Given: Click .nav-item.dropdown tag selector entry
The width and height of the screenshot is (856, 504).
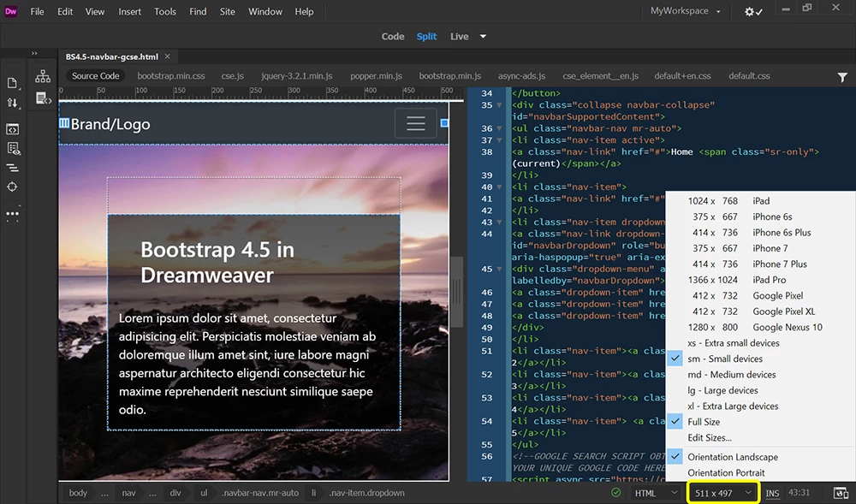Looking at the screenshot, I should point(366,493).
